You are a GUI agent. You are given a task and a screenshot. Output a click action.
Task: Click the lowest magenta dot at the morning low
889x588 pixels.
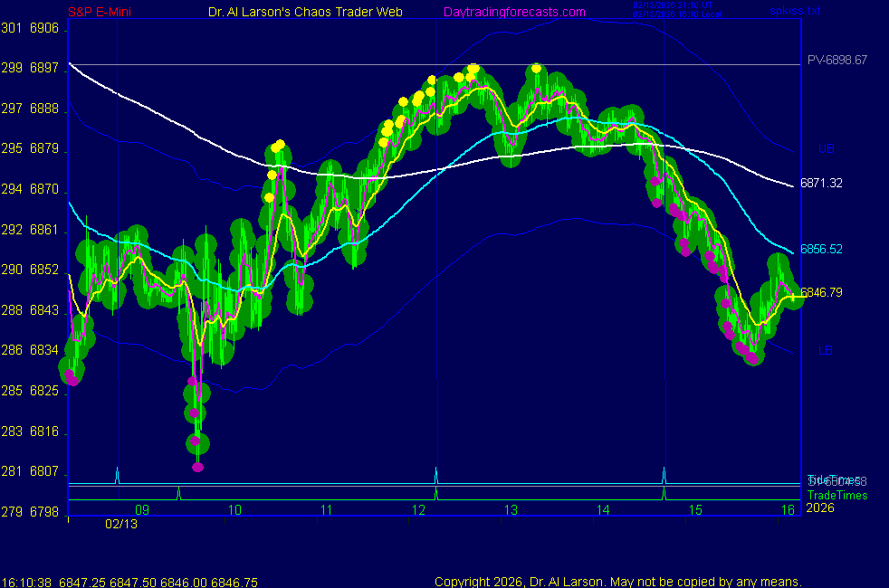click(197, 467)
